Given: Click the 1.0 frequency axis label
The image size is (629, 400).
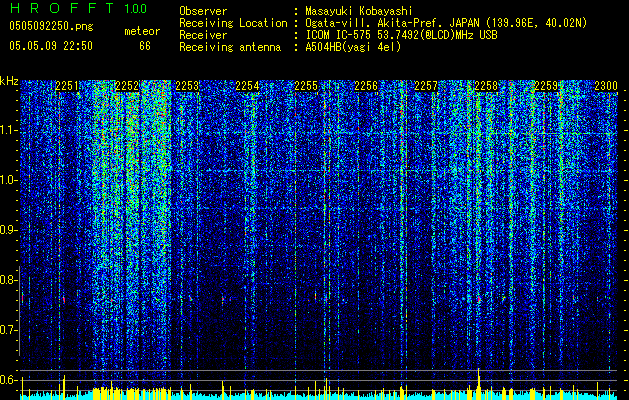Looking at the screenshot, I should (8, 180).
